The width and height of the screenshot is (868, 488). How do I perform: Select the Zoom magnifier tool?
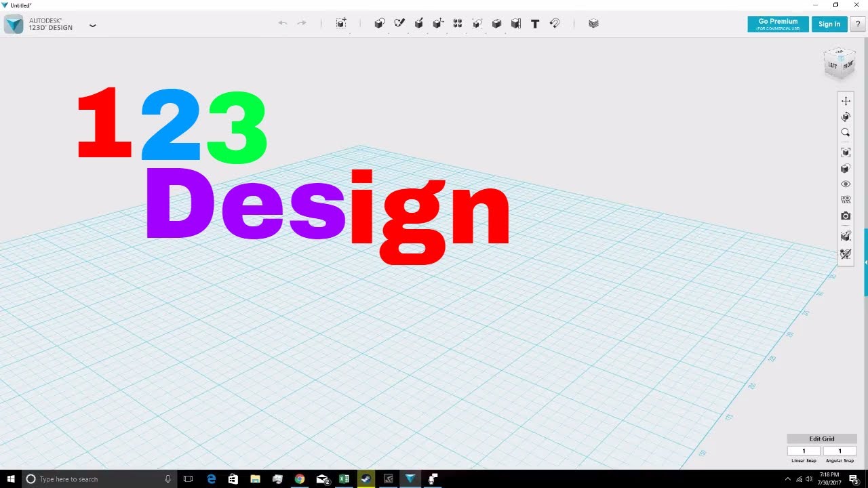(846, 133)
